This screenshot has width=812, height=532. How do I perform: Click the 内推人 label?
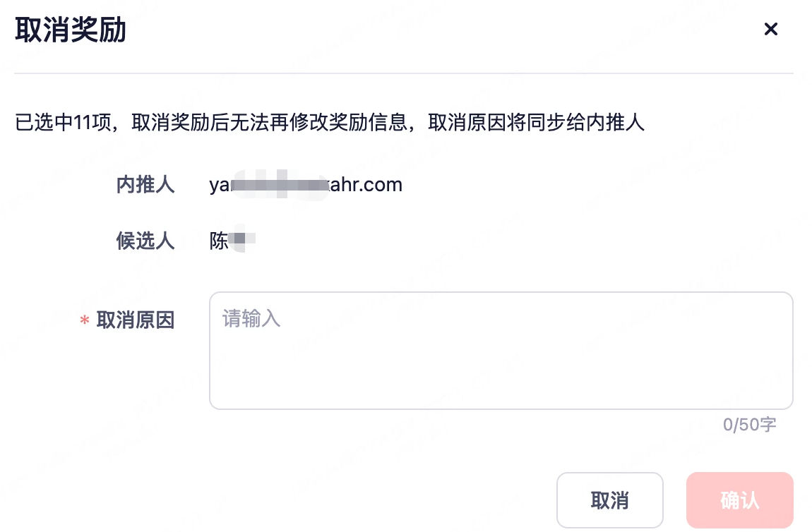point(145,185)
